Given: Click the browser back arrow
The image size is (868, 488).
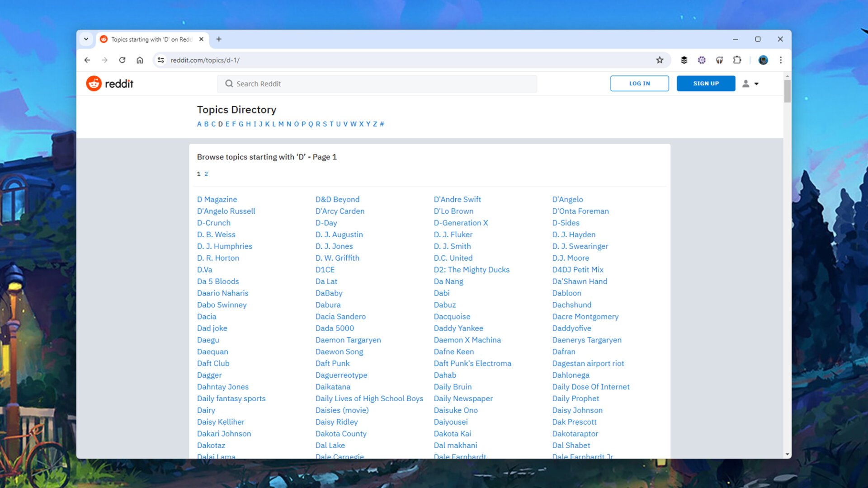Looking at the screenshot, I should tap(87, 60).
